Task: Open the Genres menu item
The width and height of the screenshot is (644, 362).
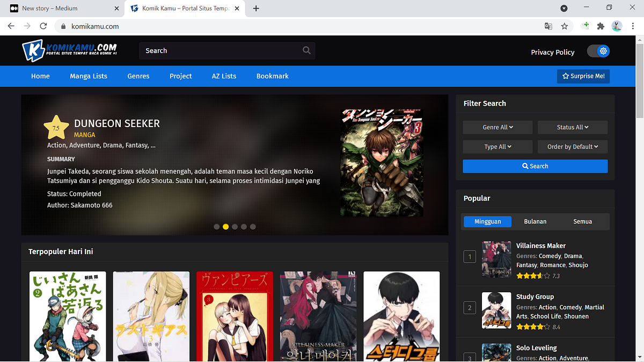Action: coord(138,76)
